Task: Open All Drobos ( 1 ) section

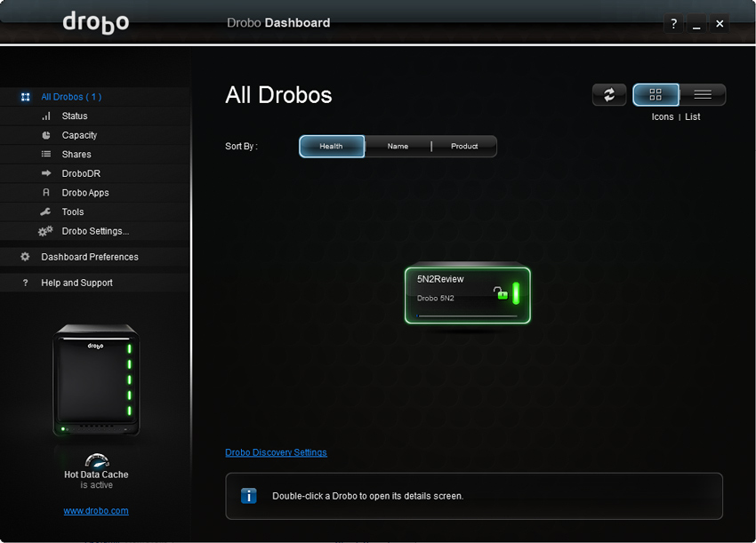Action: coord(71,97)
